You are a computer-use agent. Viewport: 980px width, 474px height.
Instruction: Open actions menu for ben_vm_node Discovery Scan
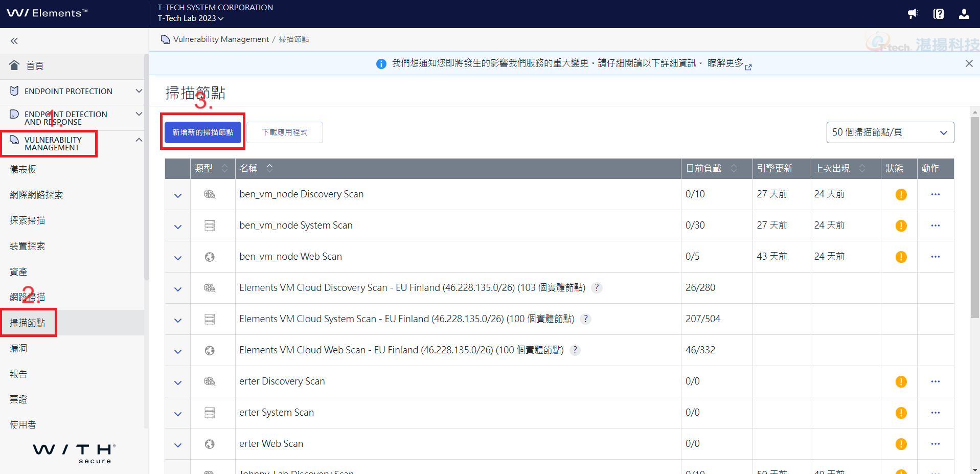click(x=936, y=194)
